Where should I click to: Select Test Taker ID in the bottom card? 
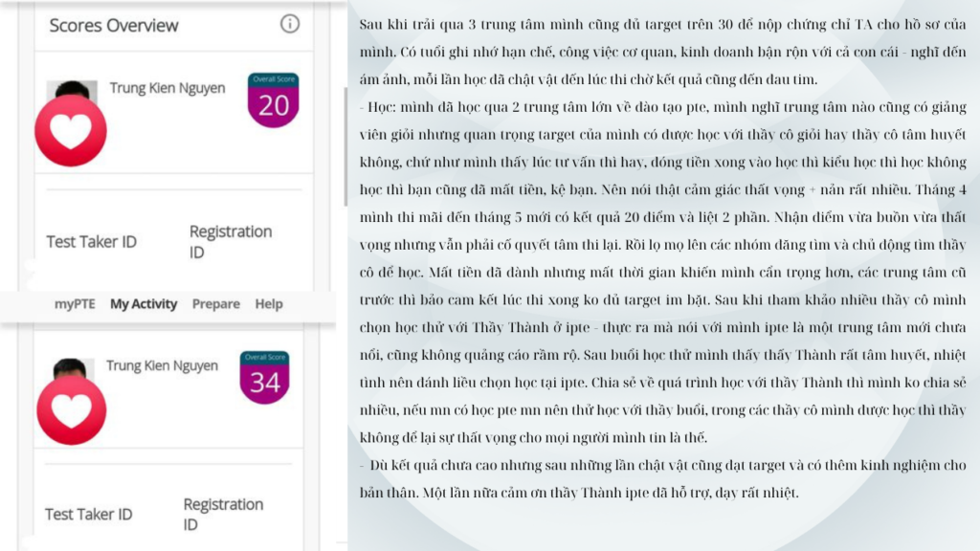pos(88,515)
